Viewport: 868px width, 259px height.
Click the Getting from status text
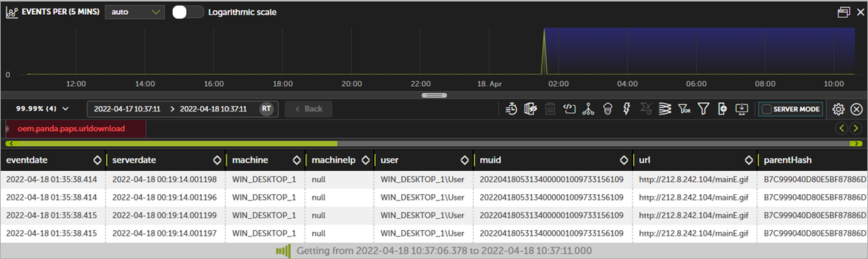click(444, 251)
